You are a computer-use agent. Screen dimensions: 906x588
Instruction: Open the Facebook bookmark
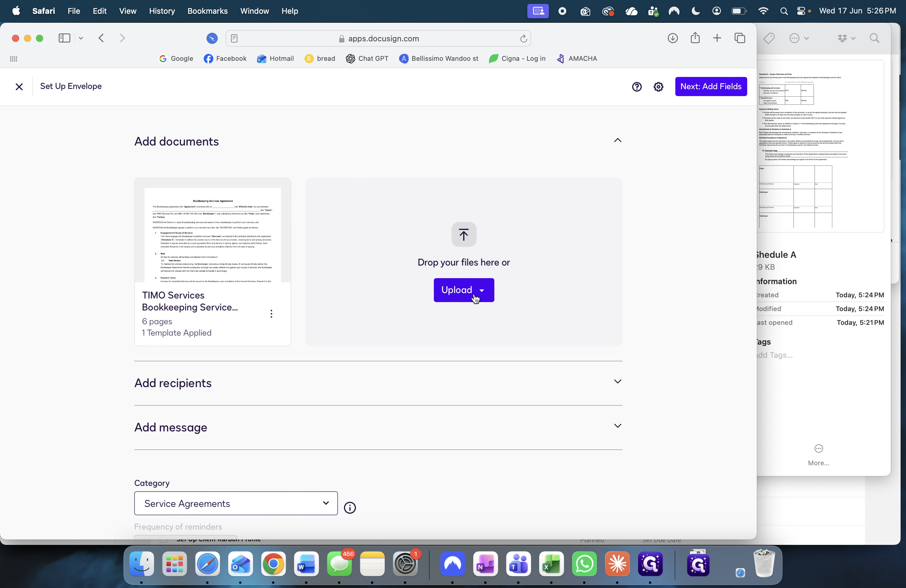click(225, 59)
